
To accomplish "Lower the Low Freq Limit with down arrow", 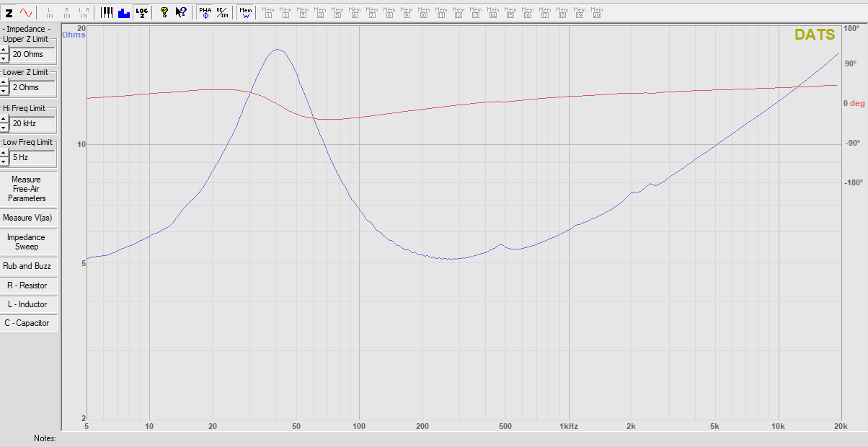I will [4, 161].
